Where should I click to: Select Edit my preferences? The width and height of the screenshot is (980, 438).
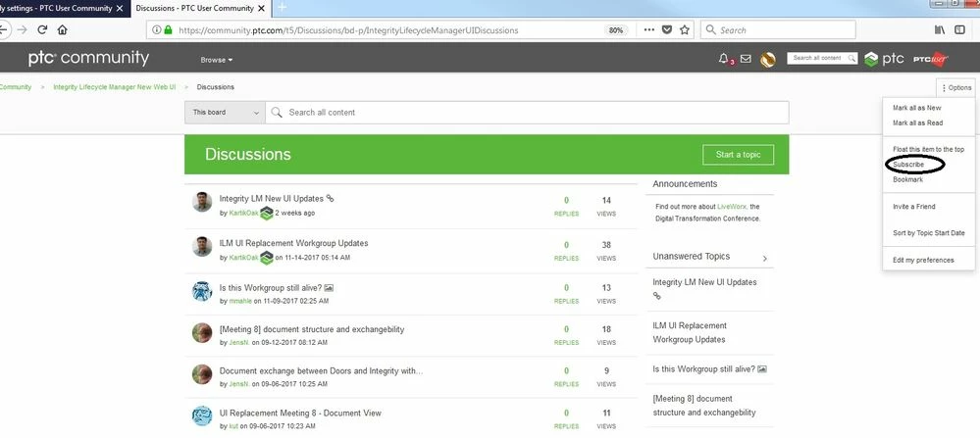[x=923, y=261]
